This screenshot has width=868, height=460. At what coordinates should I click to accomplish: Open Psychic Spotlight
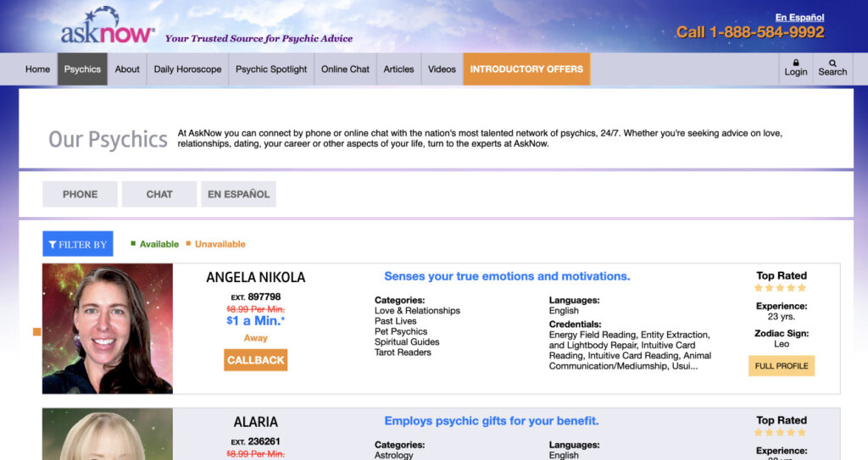(x=271, y=69)
